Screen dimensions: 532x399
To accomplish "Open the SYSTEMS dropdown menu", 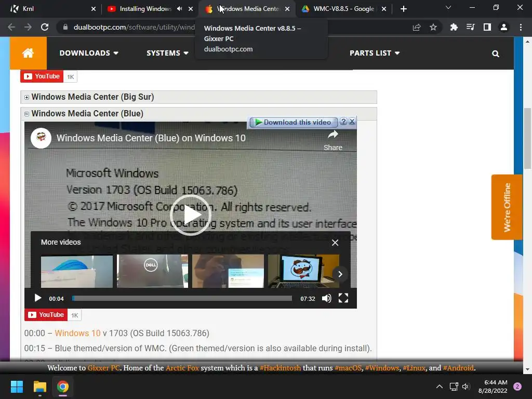I will pyautogui.click(x=167, y=53).
